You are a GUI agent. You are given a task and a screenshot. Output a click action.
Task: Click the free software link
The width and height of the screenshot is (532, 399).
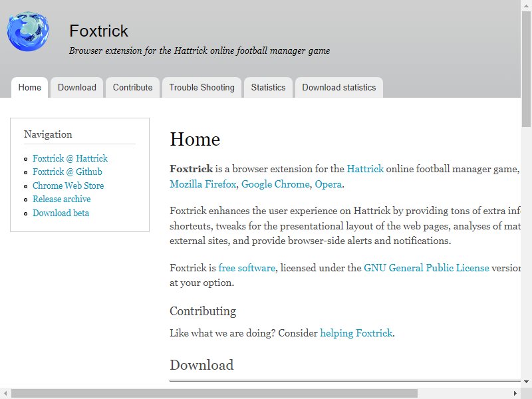coord(247,268)
